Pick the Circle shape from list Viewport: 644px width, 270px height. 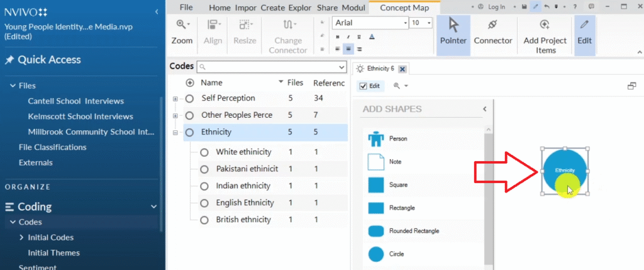click(x=376, y=254)
